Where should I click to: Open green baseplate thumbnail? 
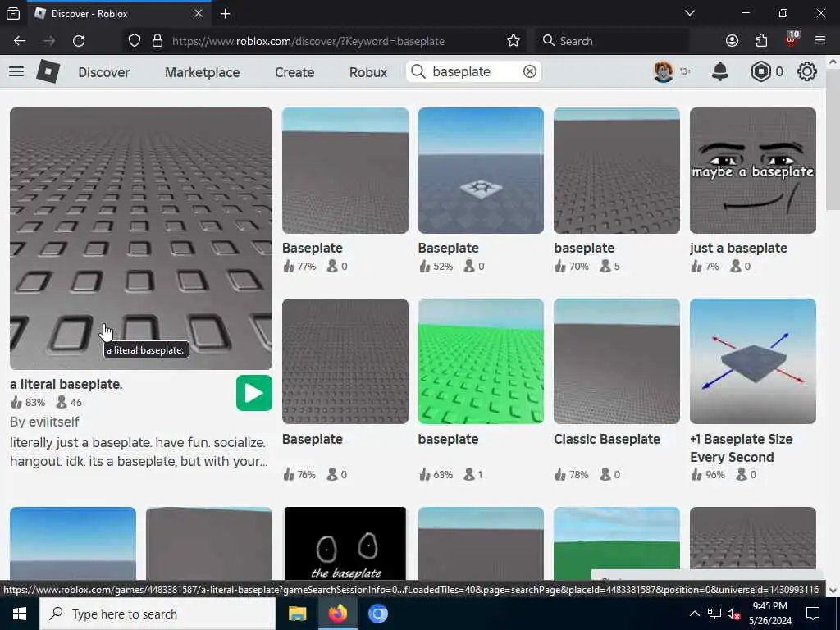coord(481,361)
